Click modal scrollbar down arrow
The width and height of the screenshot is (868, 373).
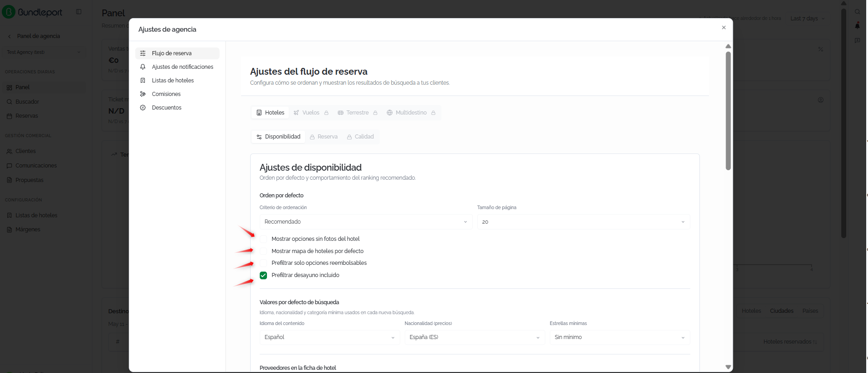coord(728,367)
